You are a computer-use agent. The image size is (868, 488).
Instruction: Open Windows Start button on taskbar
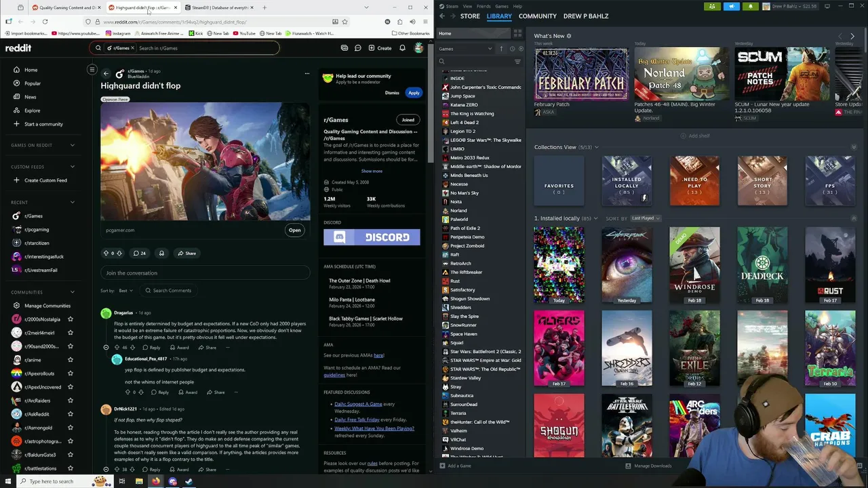coord(9,481)
